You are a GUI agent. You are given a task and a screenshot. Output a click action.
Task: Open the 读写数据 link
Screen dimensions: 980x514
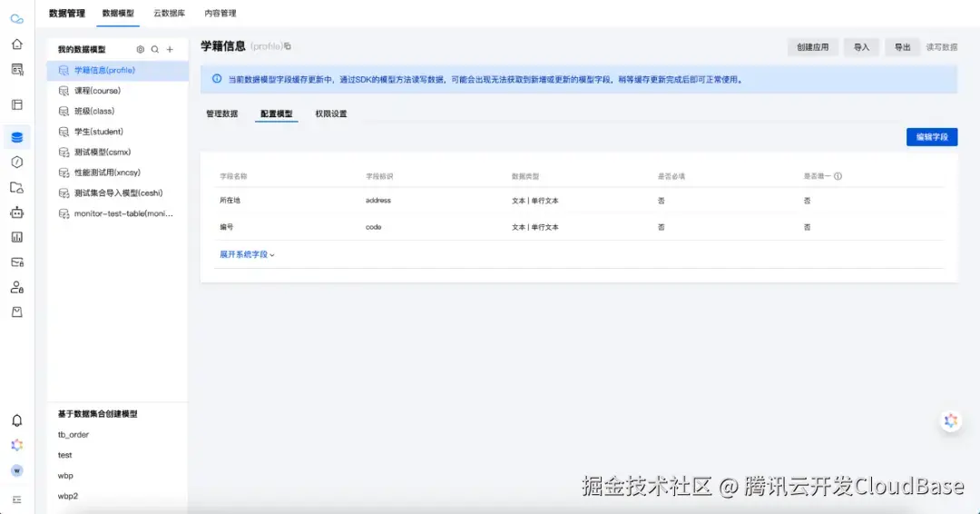point(941,47)
